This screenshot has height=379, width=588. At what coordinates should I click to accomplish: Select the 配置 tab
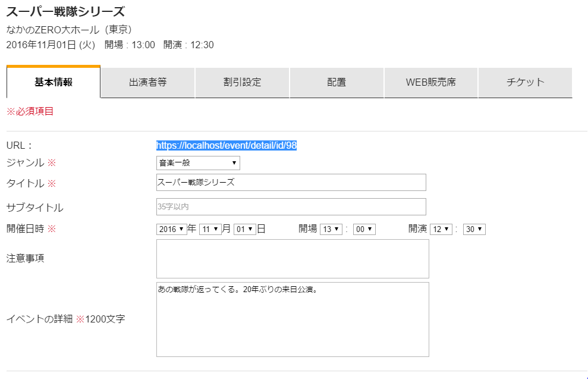[x=336, y=83]
